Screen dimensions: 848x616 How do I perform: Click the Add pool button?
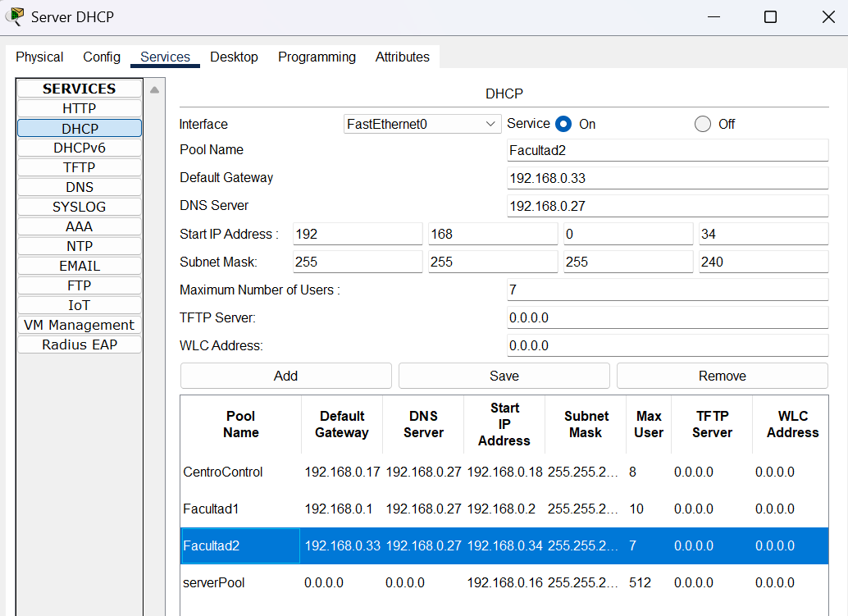click(285, 376)
